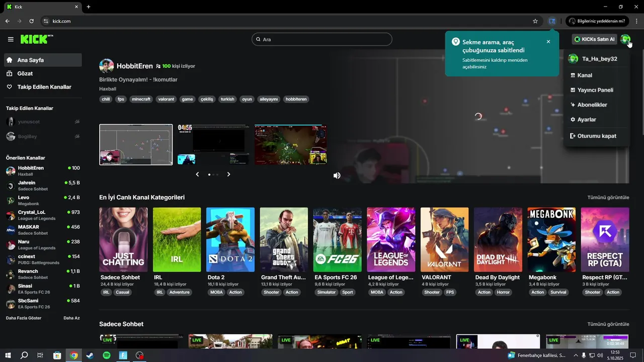Reload the page in Chrome
644x362 pixels.
coord(31,21)
